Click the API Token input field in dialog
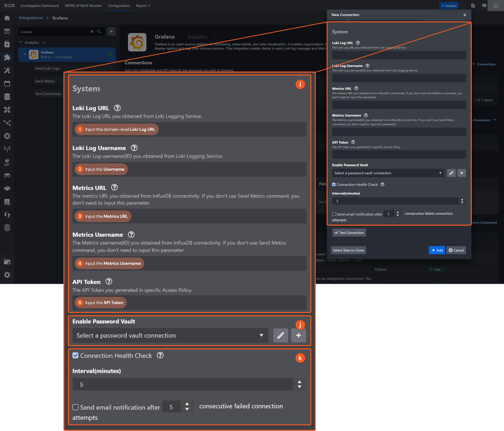The width and height of the screenshot is (504, 431). pos(399,154)
